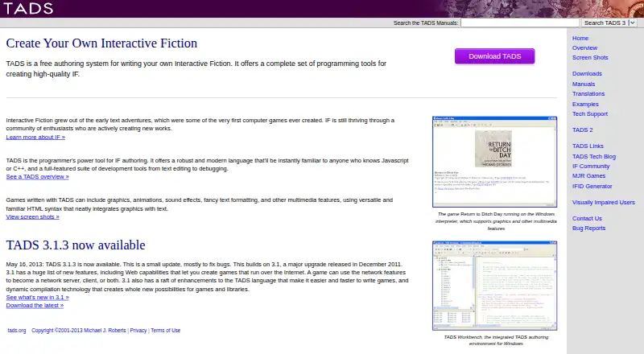Open Examples in the sidebar
This screenshot has width=644, height=354.
click(585, 104)
